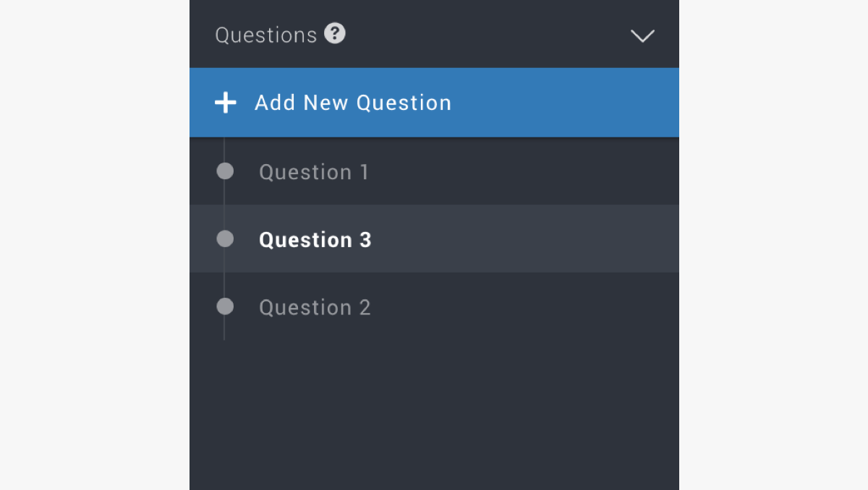Image resolution: width=868 pixels, height=490 pixels.
Task: Select the bullet dot next to Question 1
Action: (x=225, y=171)
